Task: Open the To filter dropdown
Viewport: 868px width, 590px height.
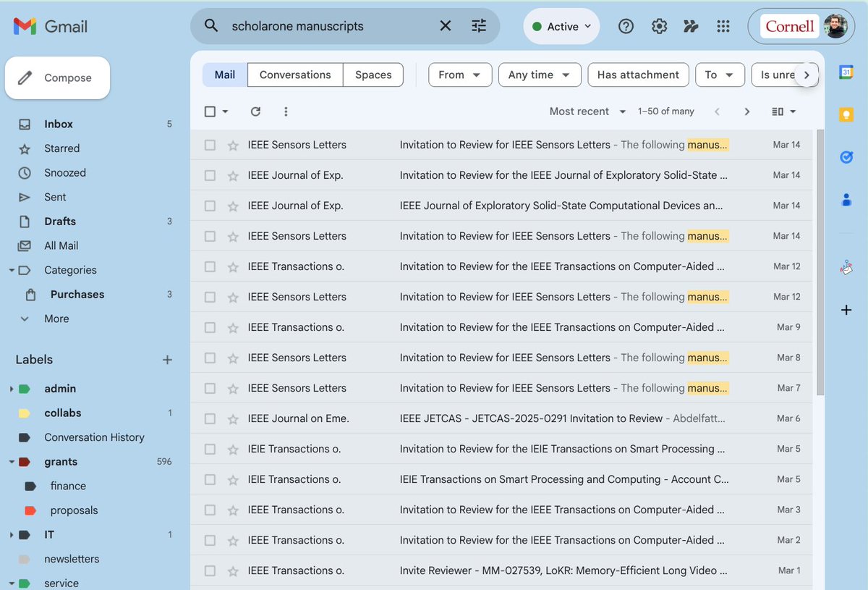Action: tap(720, 75)
